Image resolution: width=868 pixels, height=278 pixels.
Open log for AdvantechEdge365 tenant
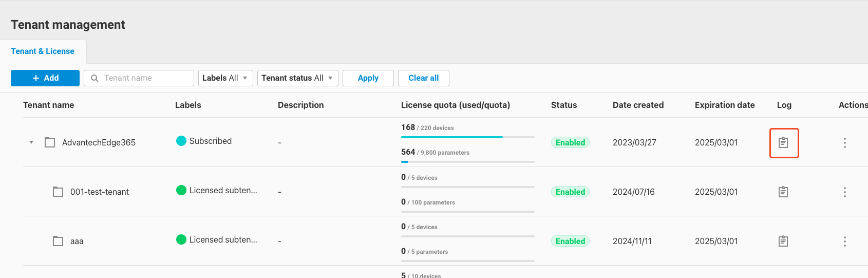click(783, 142)
